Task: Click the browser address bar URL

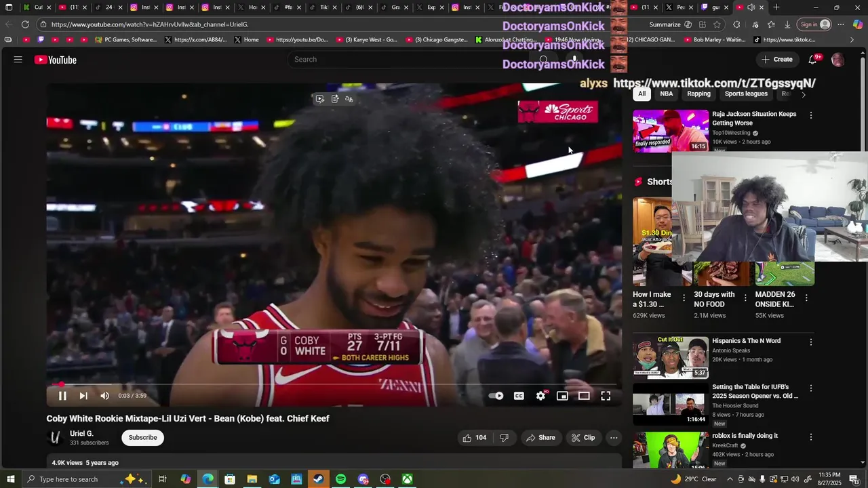Action: 150,24
